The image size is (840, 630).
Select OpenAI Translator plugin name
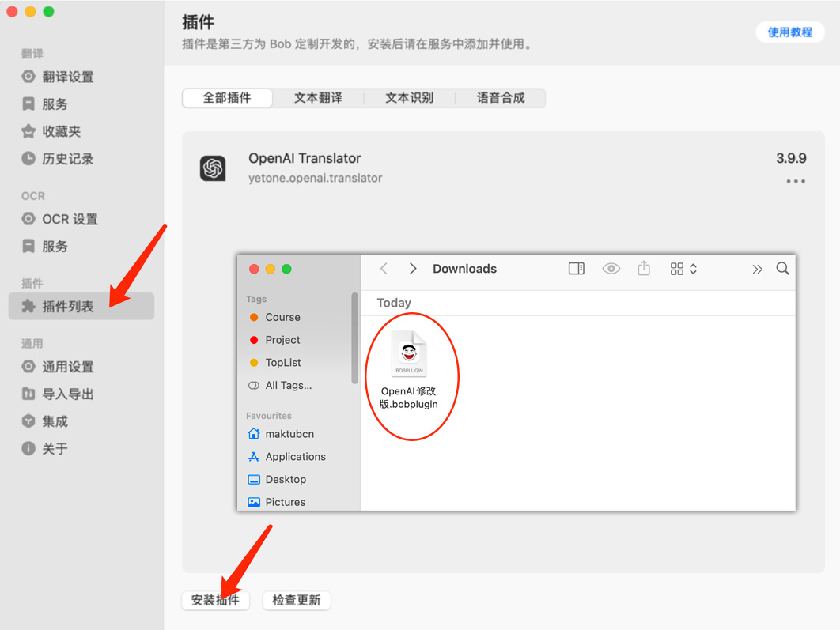coord(305,158)
